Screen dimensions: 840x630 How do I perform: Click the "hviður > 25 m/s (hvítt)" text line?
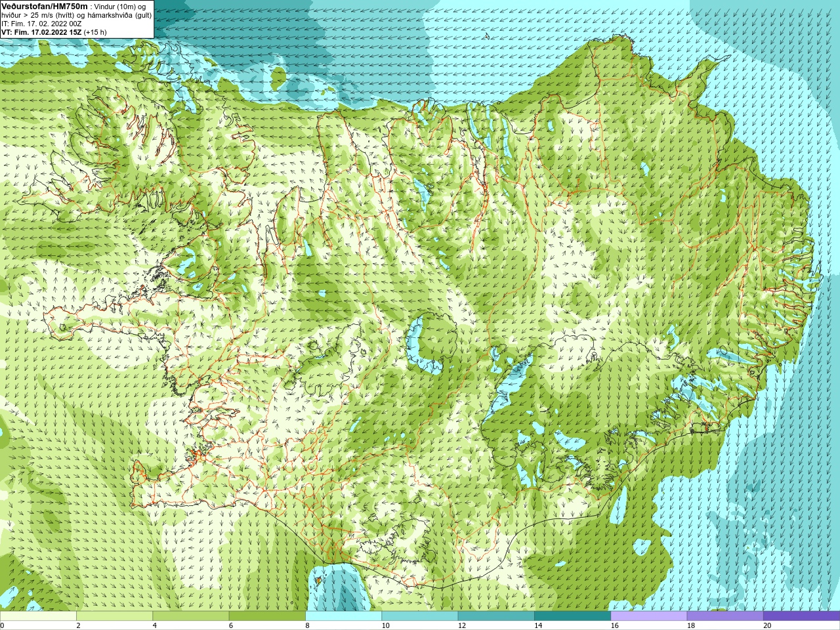point(39,14)
